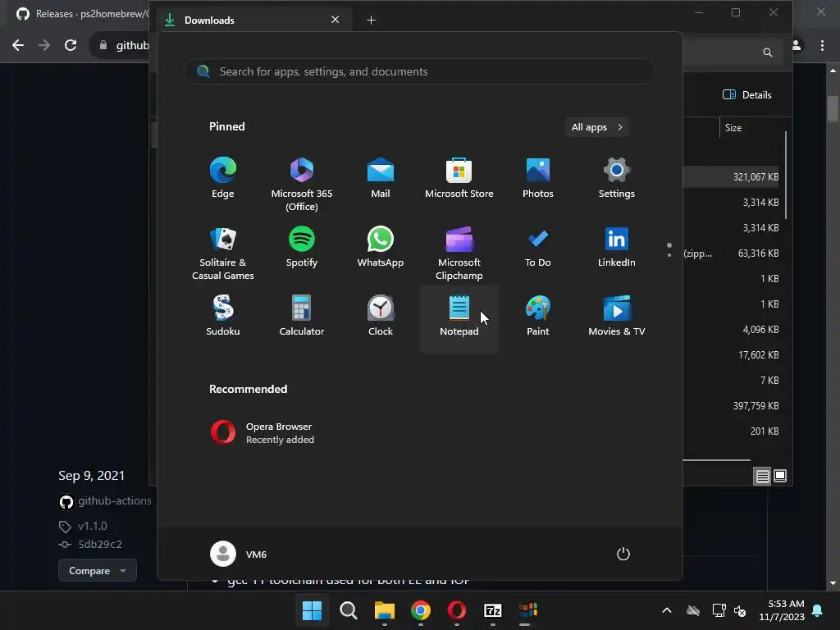Click the power button in Start menu
This screenshot has width=840, height=630.
[623, 554]
